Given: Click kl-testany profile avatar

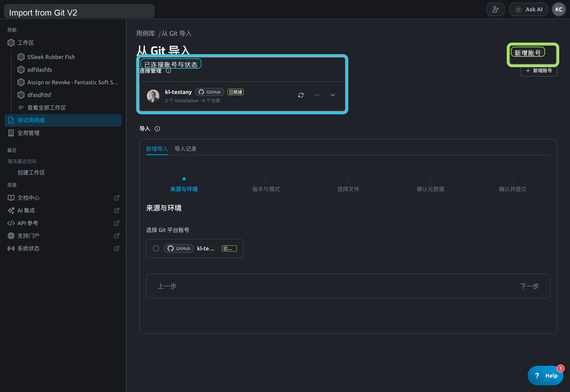Looking at the screenshot, I should tap(153, 96).
